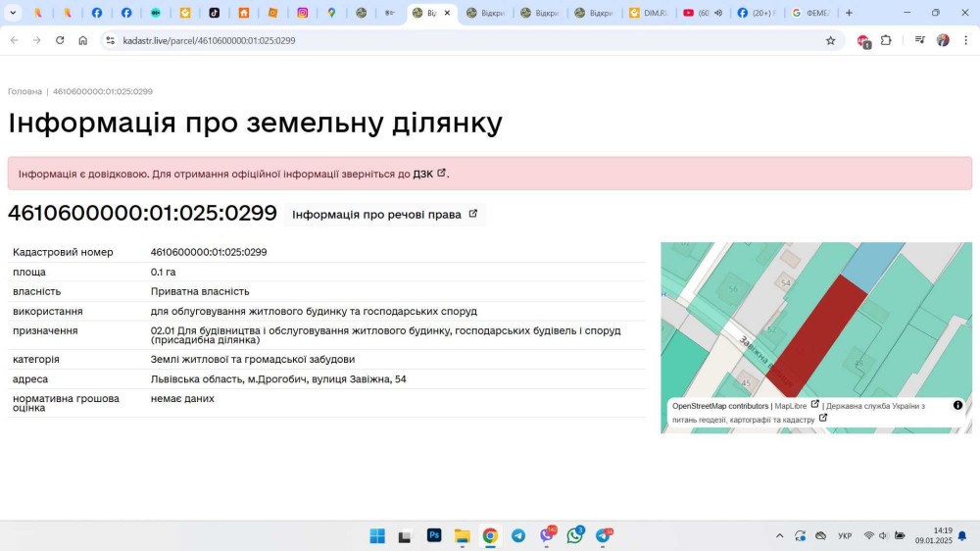980x551 pixels.
Task: Open the DIM.RIA tab
Action: [x=649, y=13]
